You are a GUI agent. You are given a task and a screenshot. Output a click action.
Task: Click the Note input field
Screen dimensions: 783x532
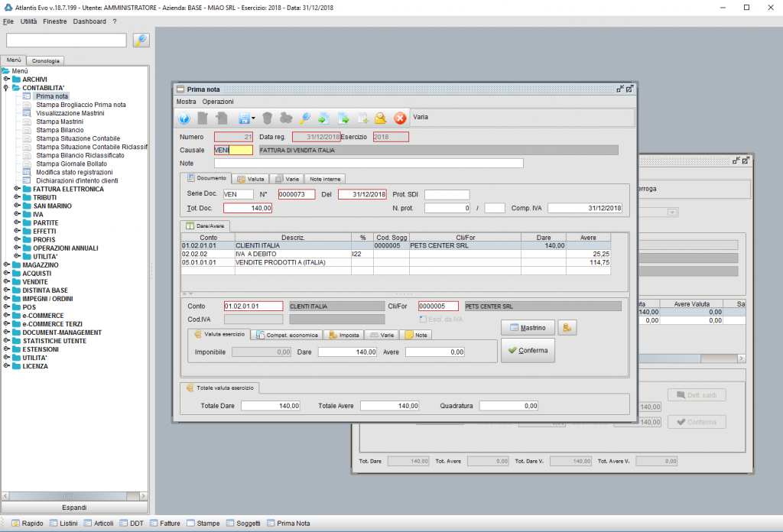point(369,163)
